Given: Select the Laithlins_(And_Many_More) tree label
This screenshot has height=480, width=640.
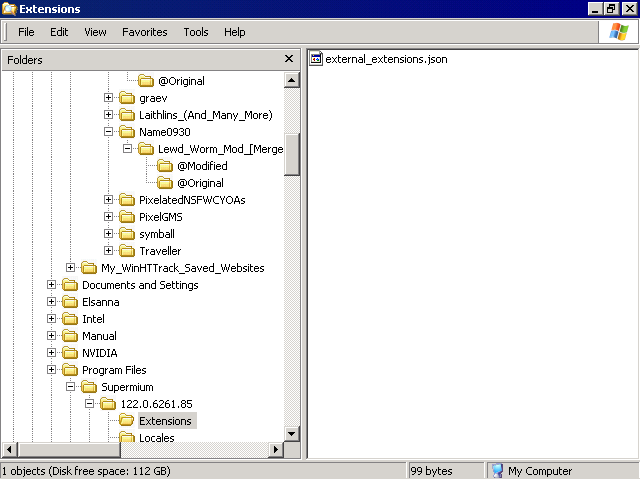Looking at the screenshot, I should (x=206, y=115).
